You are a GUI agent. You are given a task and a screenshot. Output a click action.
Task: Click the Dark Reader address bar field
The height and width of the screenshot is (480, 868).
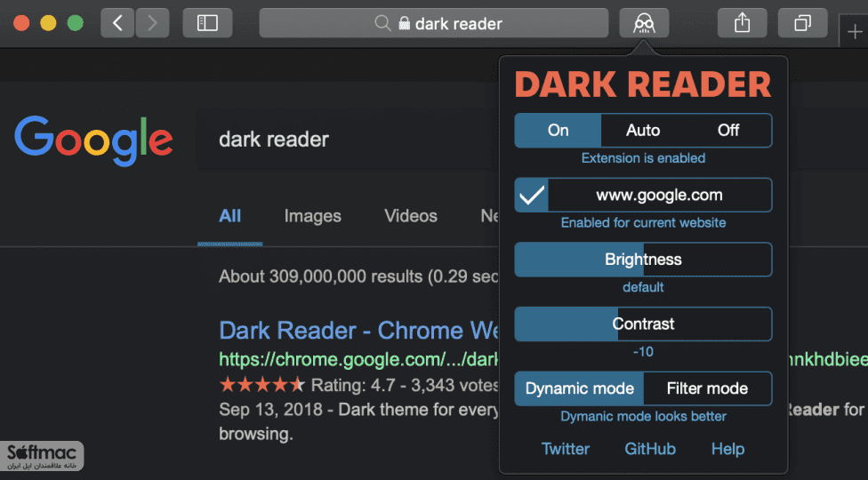pyautogui.click(x=433, y=23)
